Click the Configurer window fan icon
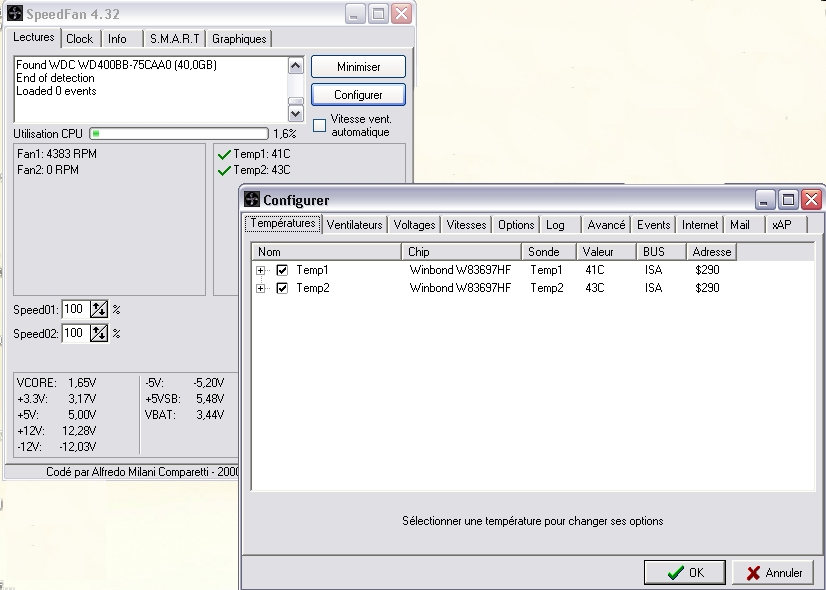 [252, 200]
